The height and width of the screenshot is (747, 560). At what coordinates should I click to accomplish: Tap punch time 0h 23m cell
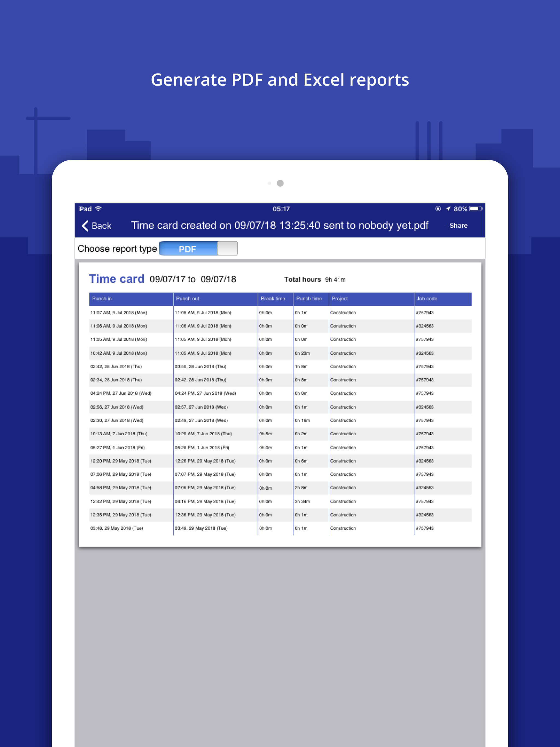pos(302,353)
